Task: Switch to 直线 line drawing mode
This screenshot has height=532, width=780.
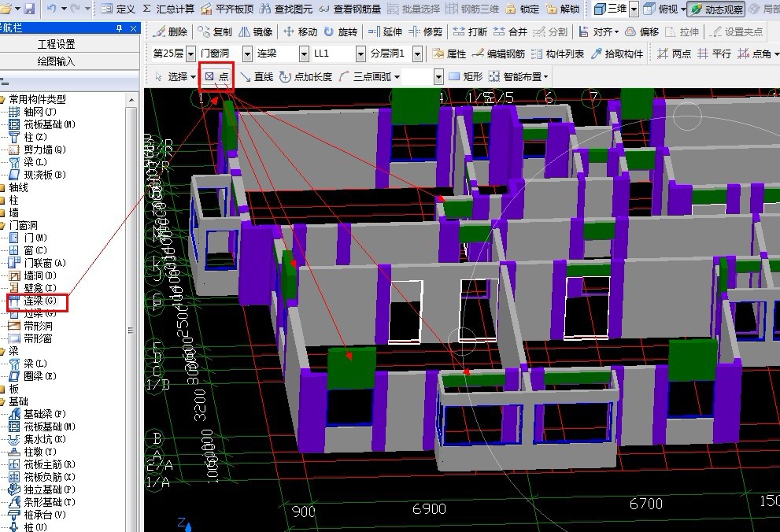Action: (257, 76)
